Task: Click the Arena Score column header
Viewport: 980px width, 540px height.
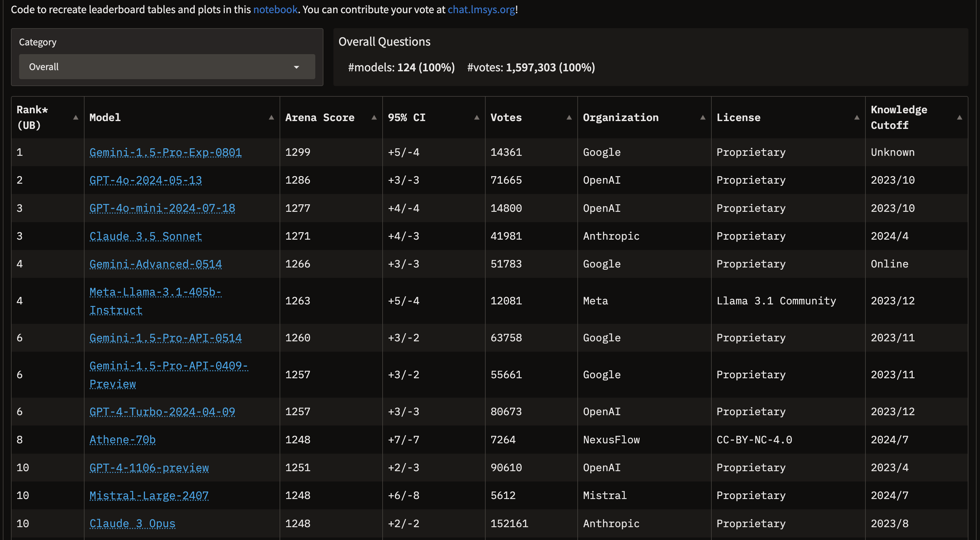Action: [331, 117]
